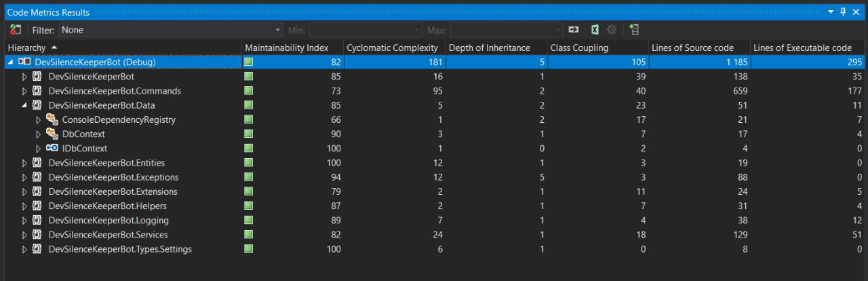Open the window position dropdown arrow in title bar
This screenshot has width=868, height=281.
click(x=831, y=12)
